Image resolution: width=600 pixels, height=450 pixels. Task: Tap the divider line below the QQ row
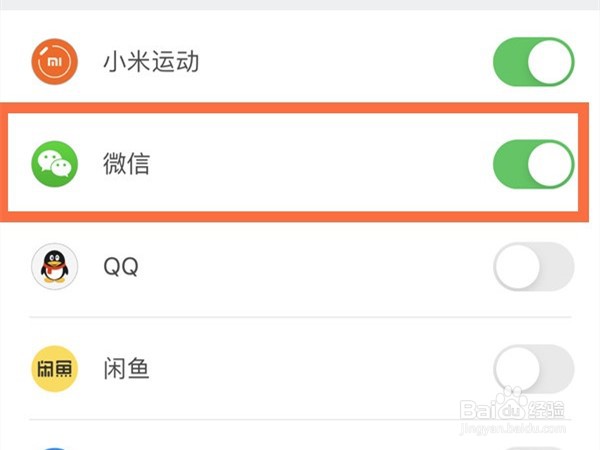[x=300, y=317]
